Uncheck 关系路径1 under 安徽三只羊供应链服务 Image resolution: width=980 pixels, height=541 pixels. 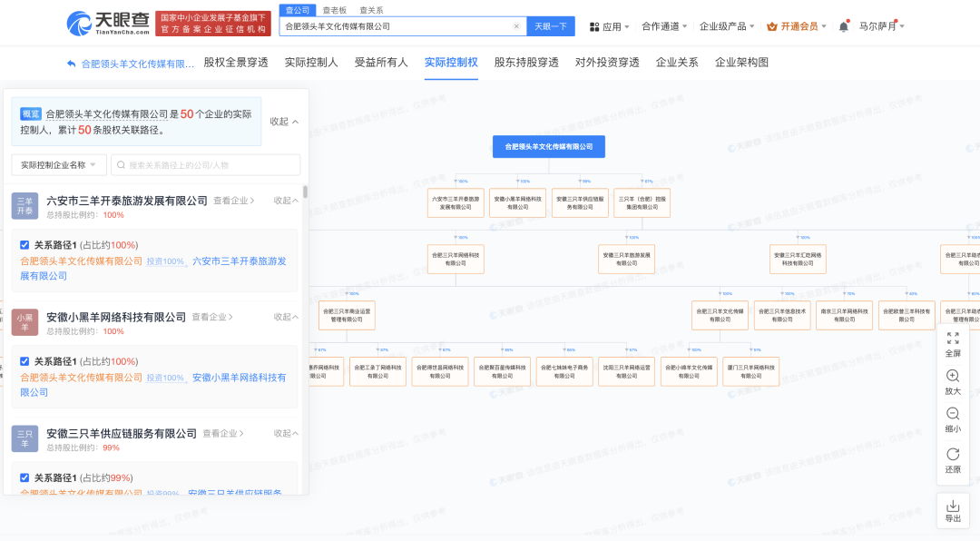tap(24, 477)
